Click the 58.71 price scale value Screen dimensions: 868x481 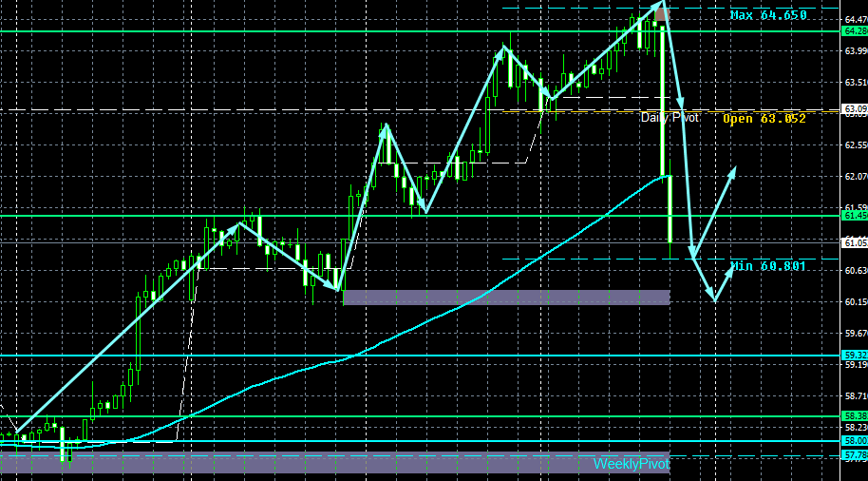(x=856, y=396)
